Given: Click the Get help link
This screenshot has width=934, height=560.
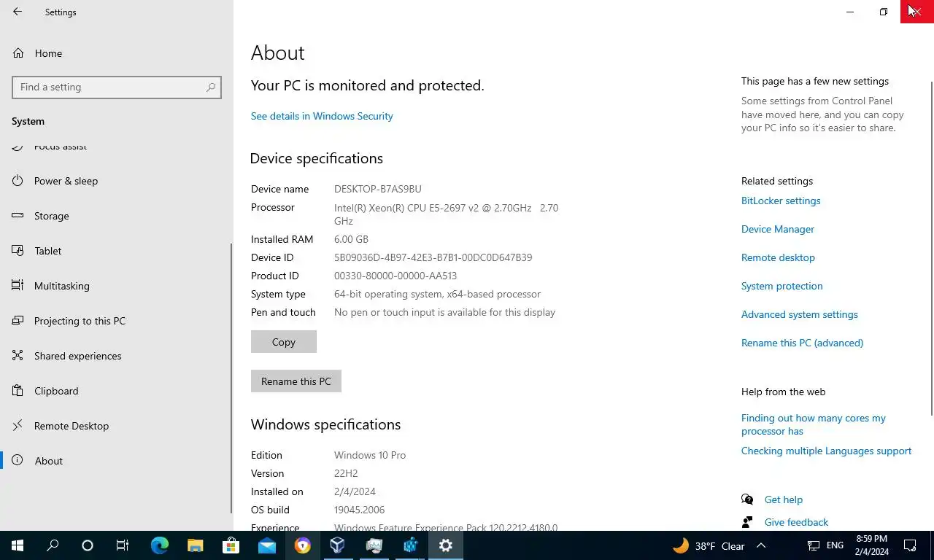Looking at the screenshot, I should click(x=784, y=499).
